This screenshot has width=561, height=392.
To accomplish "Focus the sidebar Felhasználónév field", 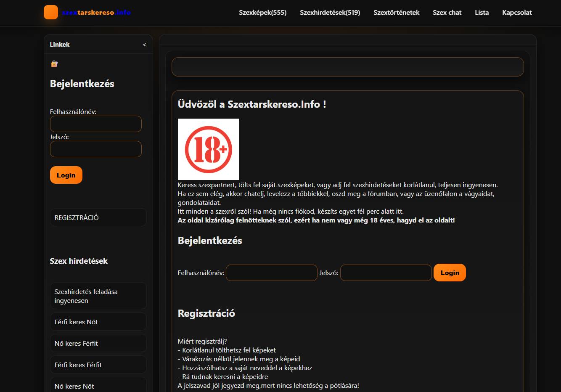I will [x=96, y=124].
